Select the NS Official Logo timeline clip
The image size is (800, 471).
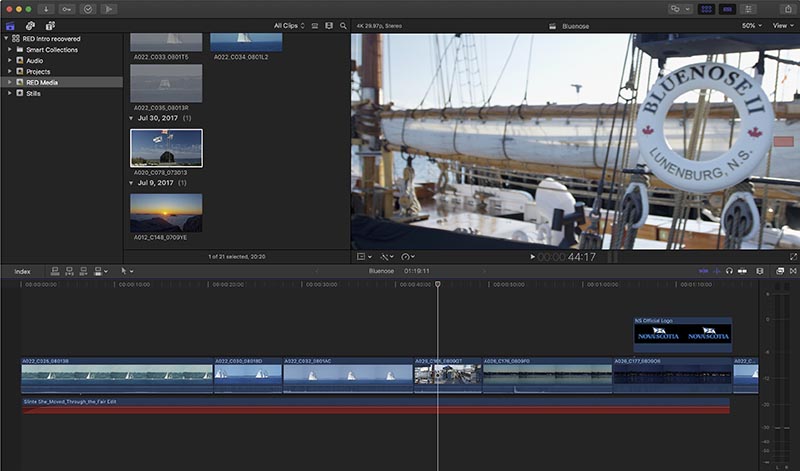click(683, 334)
